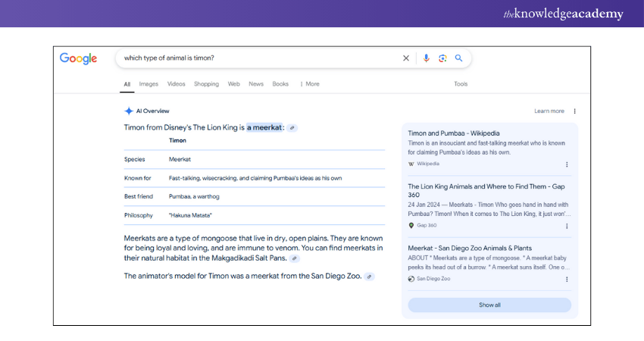Image resolution: width=644 pixels, height=341 pixels.
Task: Click the 'Philosophy' row label
Action: coord(139,215)
